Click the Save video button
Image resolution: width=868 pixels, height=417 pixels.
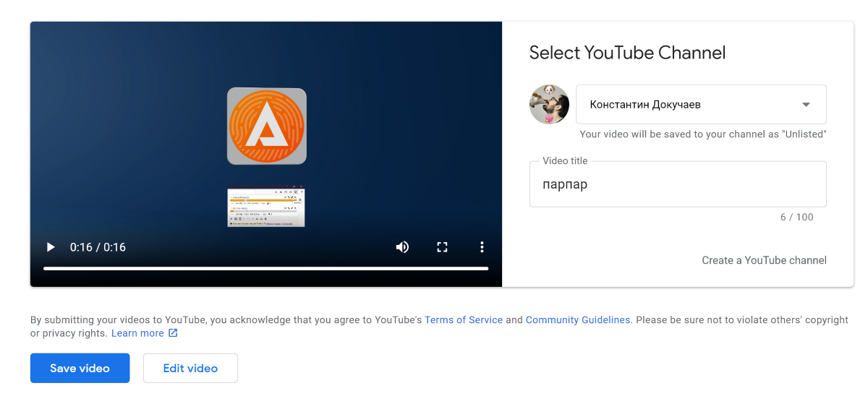pyautogui.click(x=80, y=368)
